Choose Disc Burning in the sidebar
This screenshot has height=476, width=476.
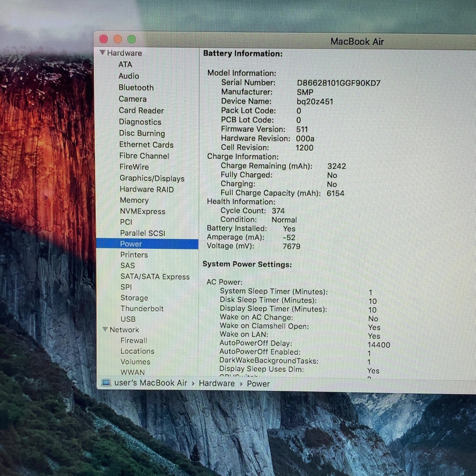pos(142,133)
